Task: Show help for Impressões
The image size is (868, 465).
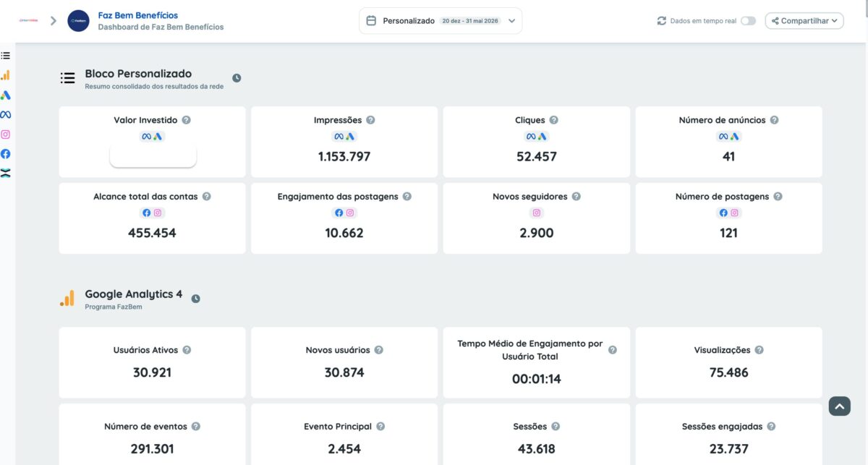Action: pyautogui.click(x=370, y=120)
